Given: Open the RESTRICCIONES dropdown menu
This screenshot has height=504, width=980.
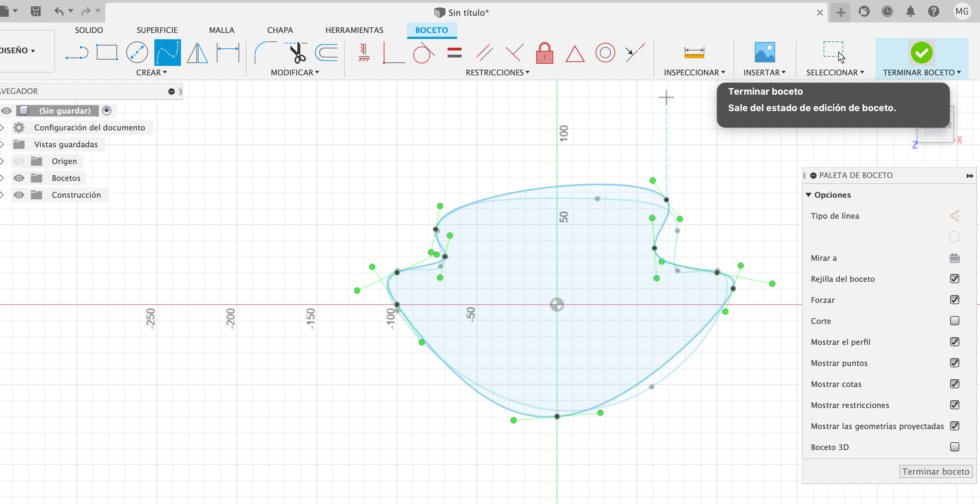Looking at the screenshot, I should (498, 72).
